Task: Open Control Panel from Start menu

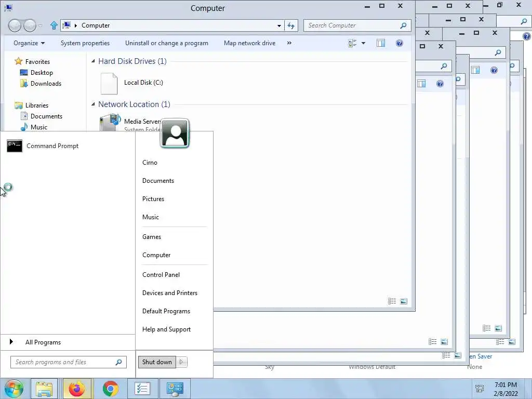Action: pos(161,275)
